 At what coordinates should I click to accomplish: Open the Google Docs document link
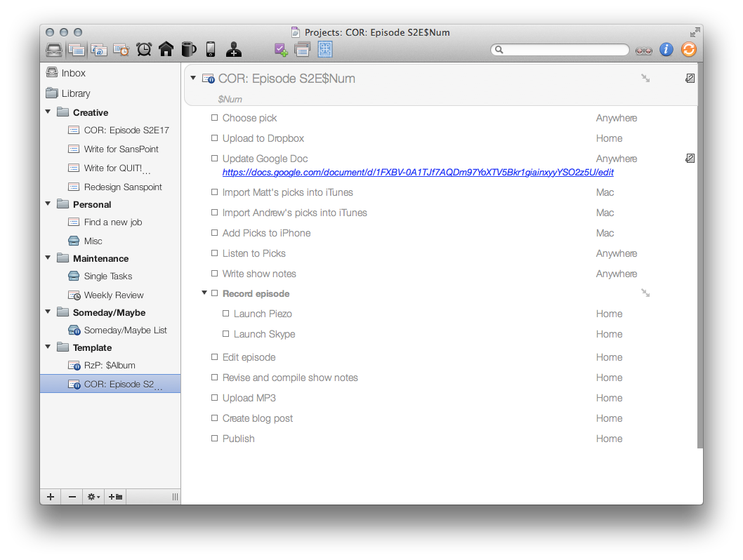pyautogui.click(x=418, y=173)
